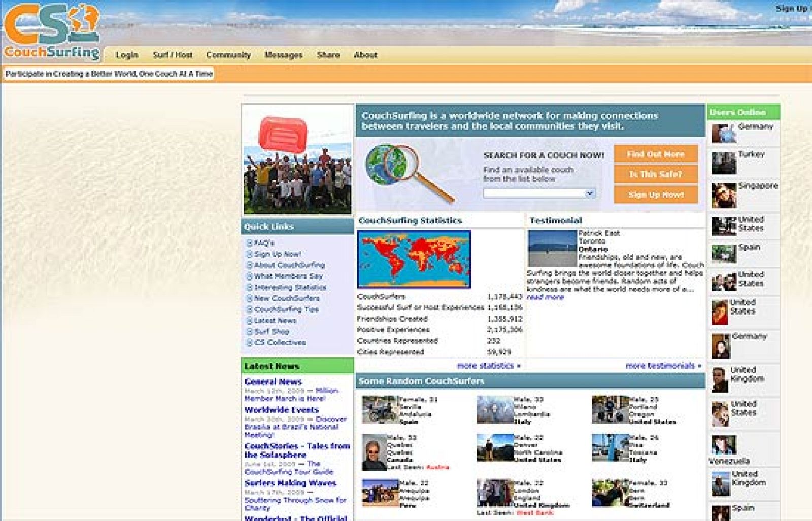
Task: Open Surf Shop quick link
Action: point(272,332)
